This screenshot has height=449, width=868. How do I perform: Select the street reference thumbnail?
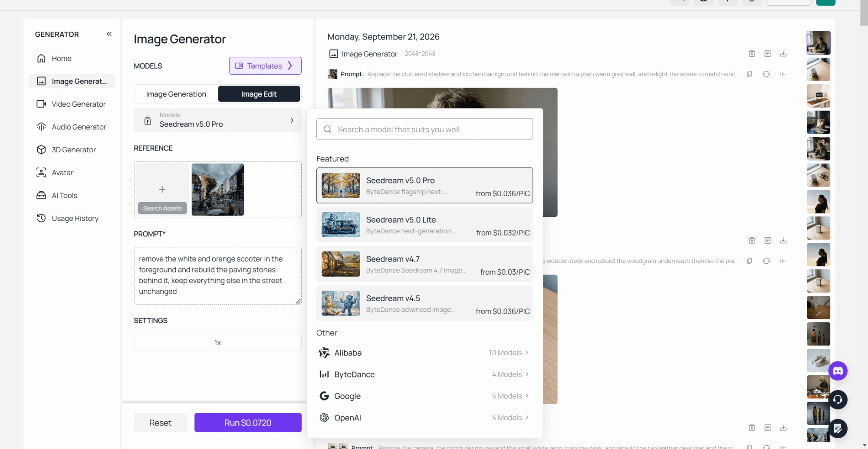tap(217, 190)
